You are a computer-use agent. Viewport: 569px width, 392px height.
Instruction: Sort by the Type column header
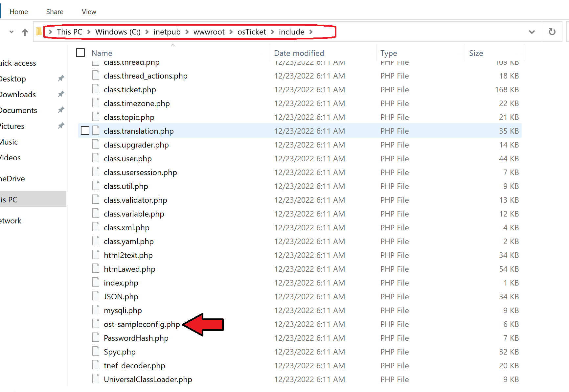coord(389,53)
